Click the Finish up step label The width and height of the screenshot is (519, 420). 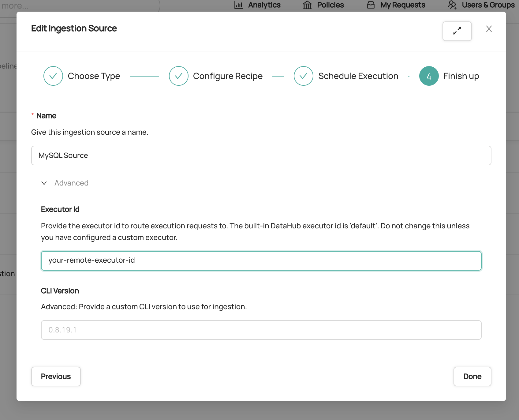461,76
